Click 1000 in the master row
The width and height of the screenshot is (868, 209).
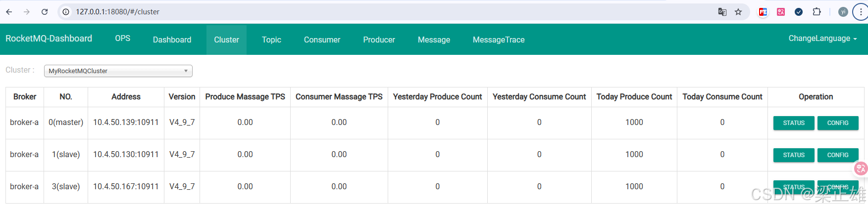click(634, 122)
